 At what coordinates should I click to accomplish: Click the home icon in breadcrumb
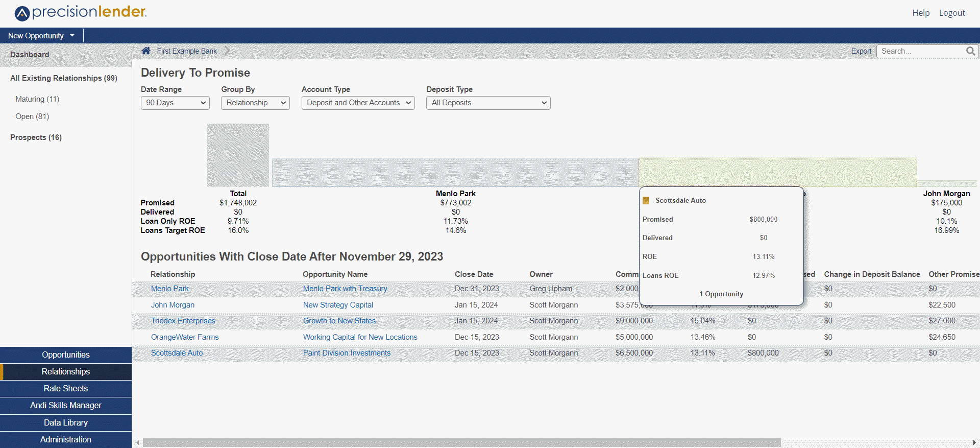pos(146,51)
